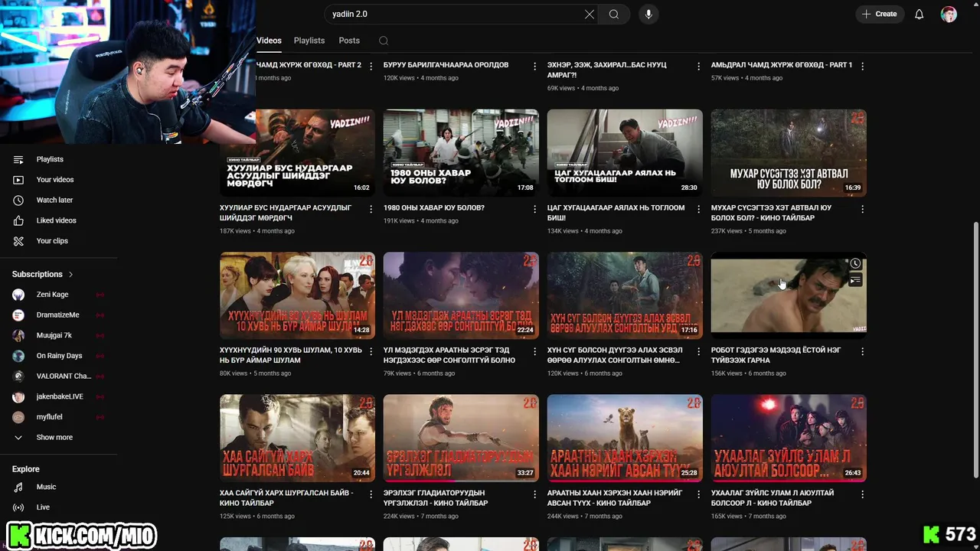Image resolution: width=980 pixels, height=551 pixels.
Task: Open title ЭРЭЛХЭГ ГЛАДИАТОРУУДЫН ҮРГЭЛЖЛЭЛ
Action: coord(436,498)
